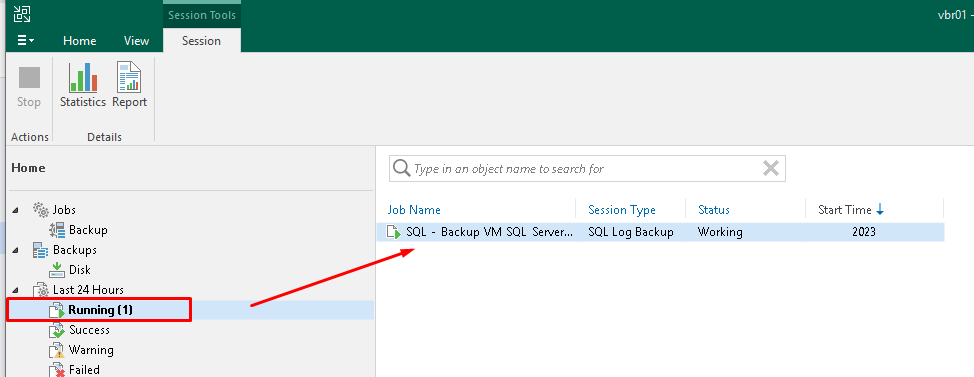This screenshot has height=377, width=974.
Task: Open the Statistics chart icon
Action: point(83,77)
